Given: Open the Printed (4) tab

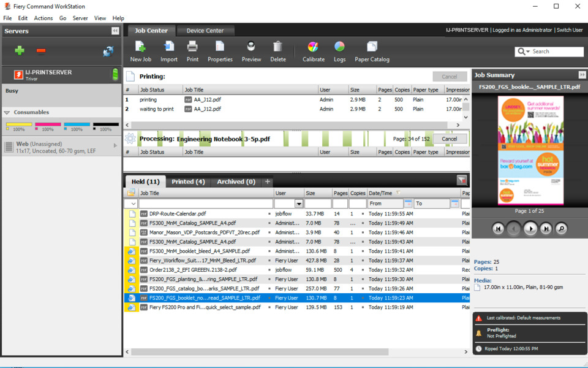Looking at the screenshot, I should [188, 182].
